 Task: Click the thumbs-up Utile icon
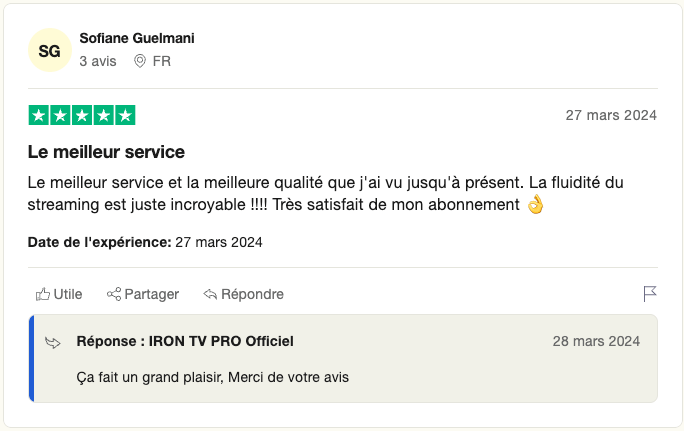(43, 294)
